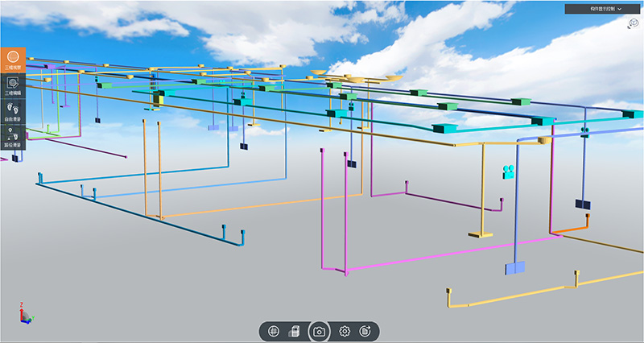Start 定位漫游 positioned roam mode
The image size is (644, 343).
(13, 137)
